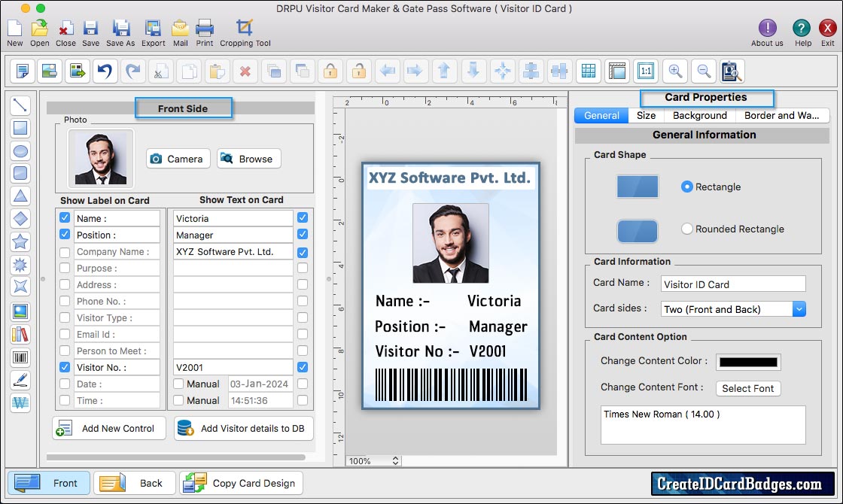Click the Manager text field
Viewport: 843px width, 504px height.
(233, 235)
